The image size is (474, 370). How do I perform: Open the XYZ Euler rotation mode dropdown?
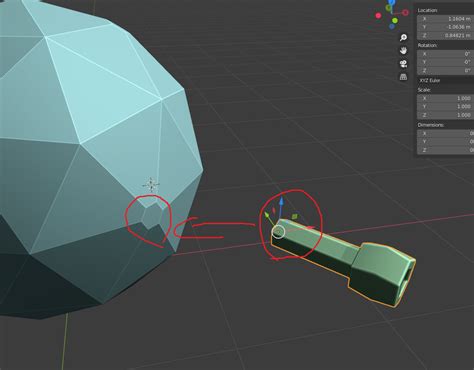(x=445, y=80)
